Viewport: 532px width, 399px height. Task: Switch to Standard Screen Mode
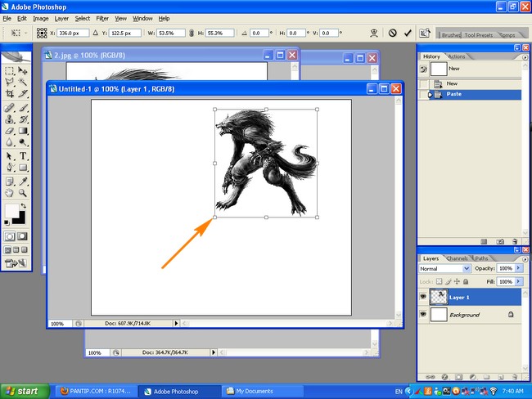pos(7,250)
